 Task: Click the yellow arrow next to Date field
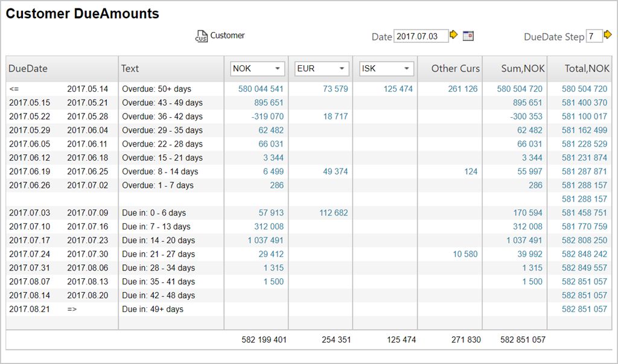coord(454,36)
